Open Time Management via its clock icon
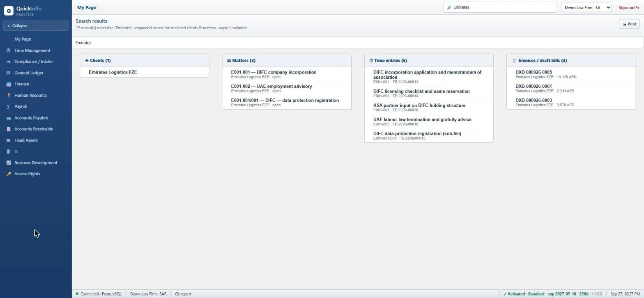Image resolution: width=644 pixels, height=298 pixels. tap(8, 50)
